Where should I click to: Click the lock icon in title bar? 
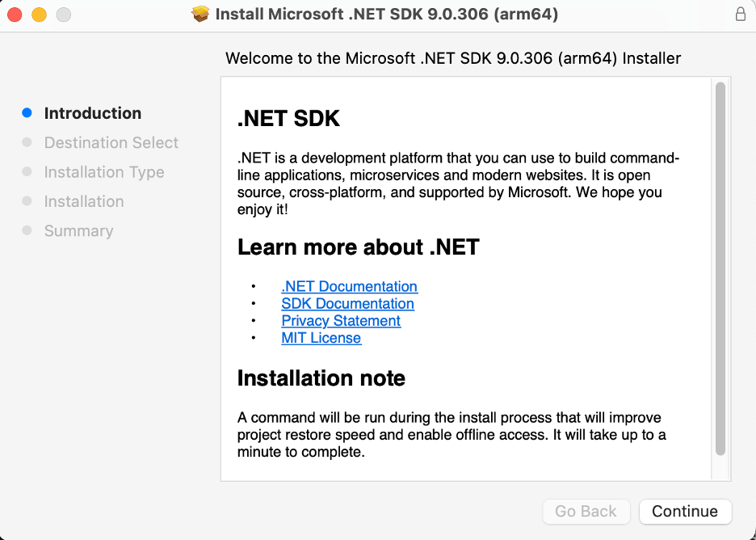pyautogui.click(x=741, y=14)
